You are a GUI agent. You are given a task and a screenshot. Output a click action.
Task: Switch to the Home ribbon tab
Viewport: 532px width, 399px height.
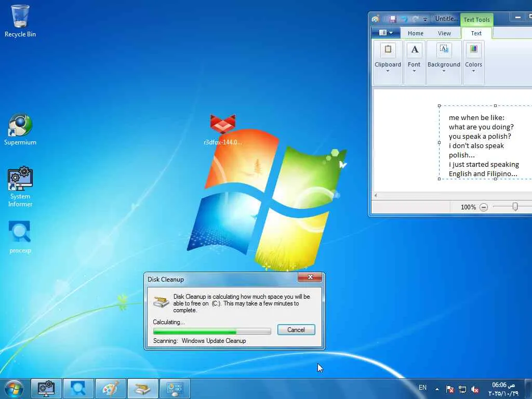(415, 33)
